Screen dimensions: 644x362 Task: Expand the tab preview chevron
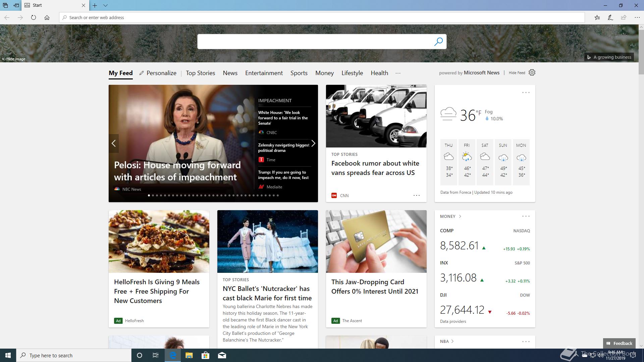click(105, 5)
